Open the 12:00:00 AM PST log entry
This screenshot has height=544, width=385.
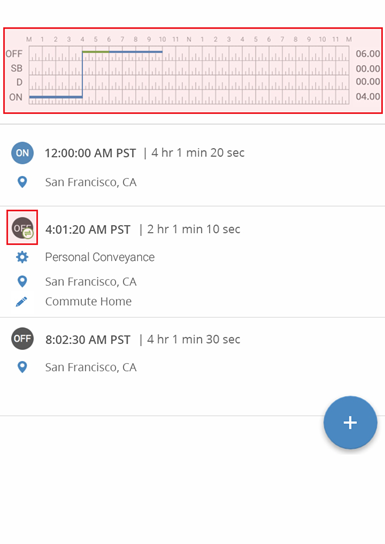point(192,165)
